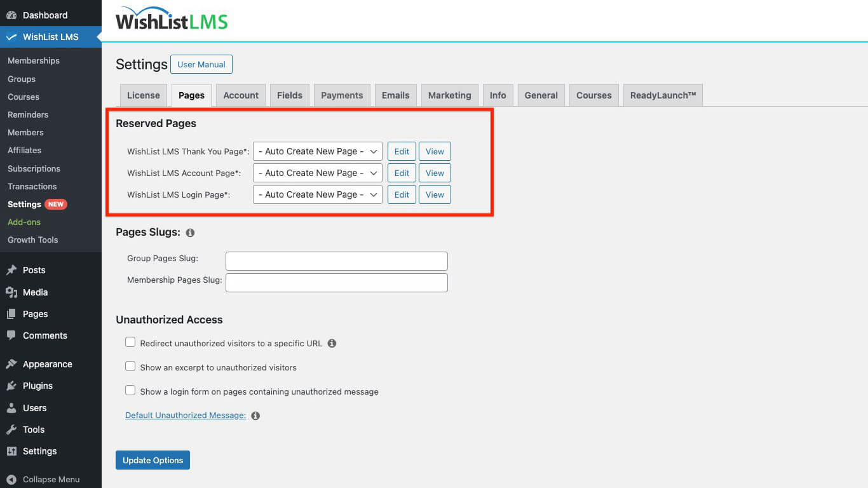Click info icon next to Default Unauthorized Message
The width and height of the screenshot is (868, 488).
pos(255,416)
